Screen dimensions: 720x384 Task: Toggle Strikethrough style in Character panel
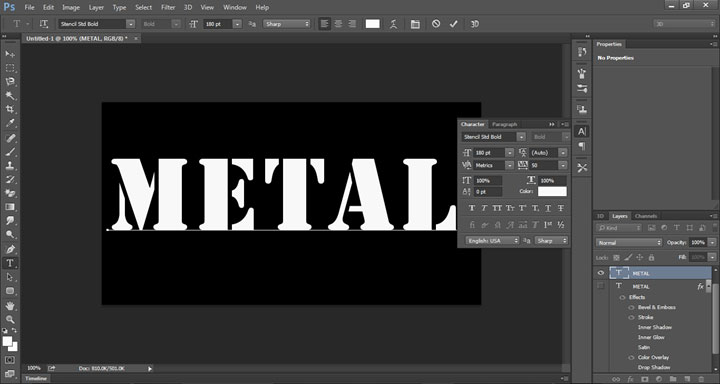(x=561, y=209)
